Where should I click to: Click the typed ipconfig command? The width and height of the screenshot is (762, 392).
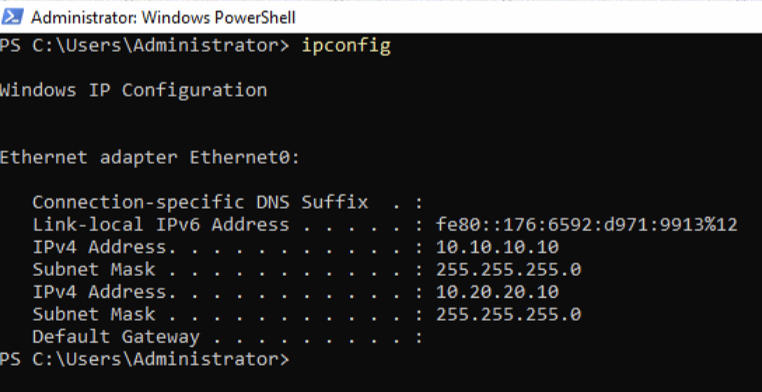coord(346,46)
